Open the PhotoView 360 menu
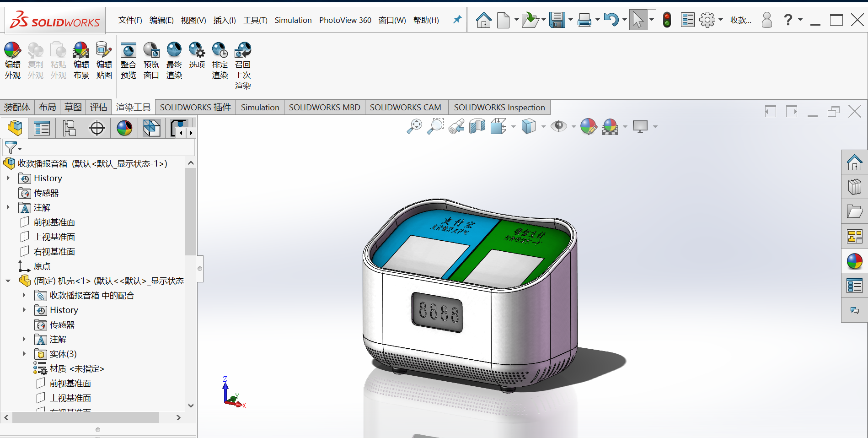 (x=345, y=20)
